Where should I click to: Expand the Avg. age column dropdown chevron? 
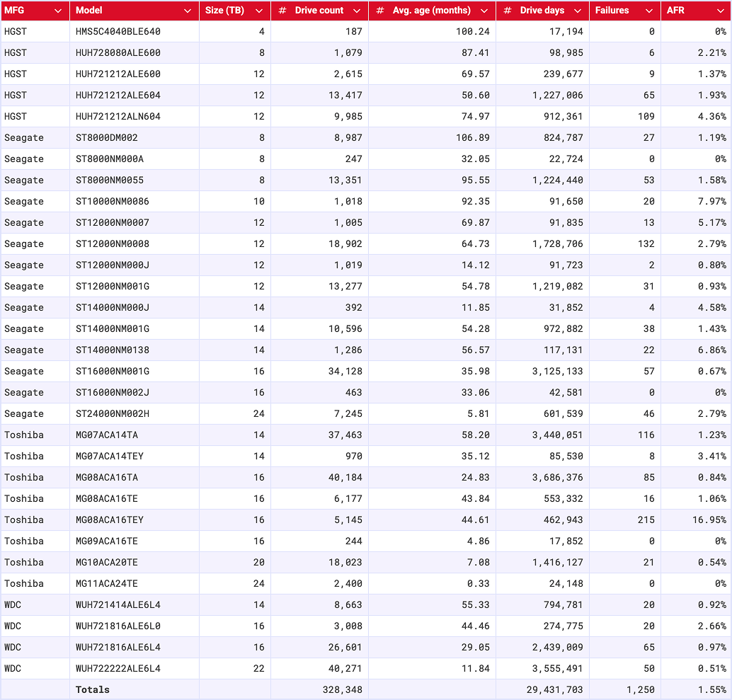[484, 11]
